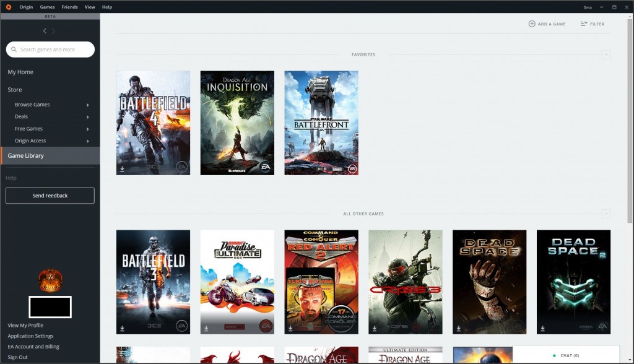Click the Free Games label
Image resolution: width=634 pixels, height=364 pixels.
pos(28,129)
